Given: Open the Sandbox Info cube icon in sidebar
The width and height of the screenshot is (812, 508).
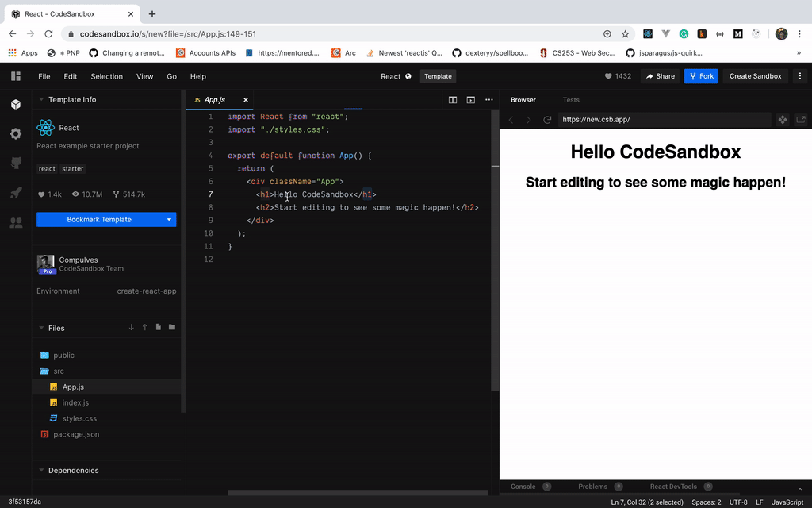Looking at the screenshot, I should click(x=16, y=104).
